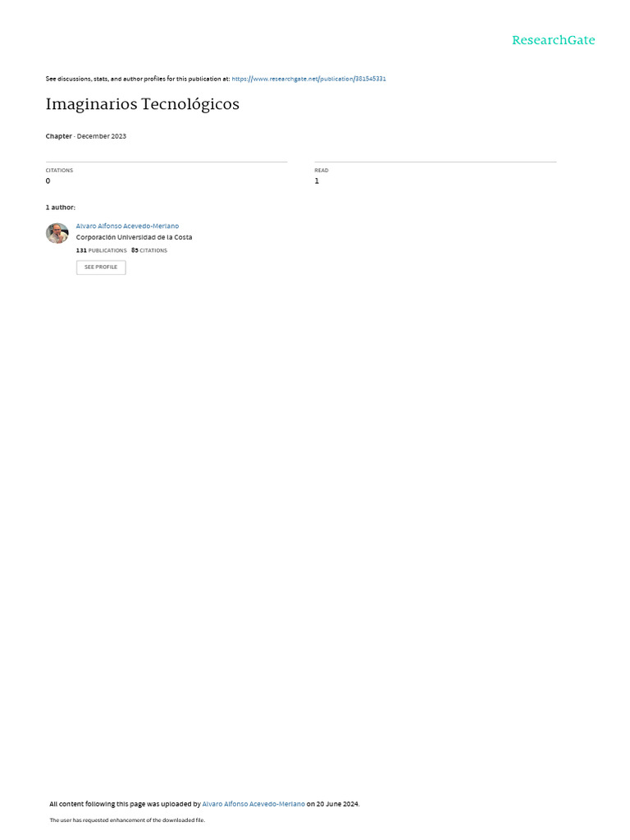Click Corporación Universidad de la Costa affiliation
The height and width of the screenshot is (840, 630).
point(134,237)
